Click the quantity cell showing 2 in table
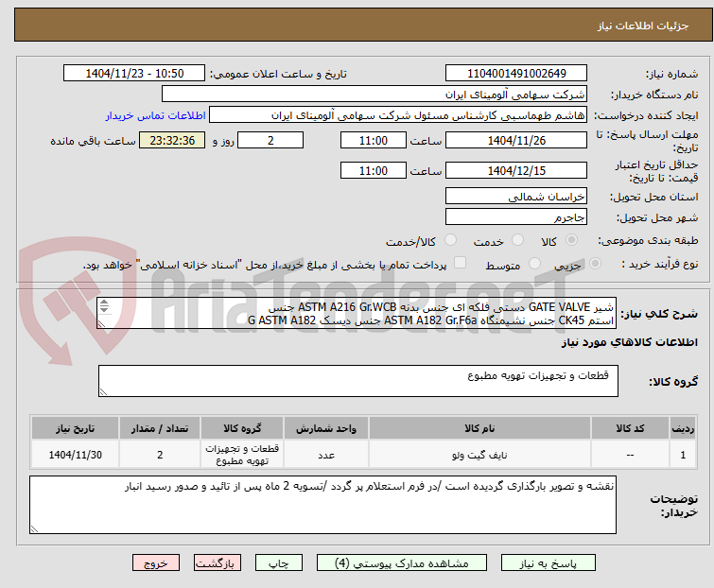This screenshot has width=714, height=588. [160, 455]
